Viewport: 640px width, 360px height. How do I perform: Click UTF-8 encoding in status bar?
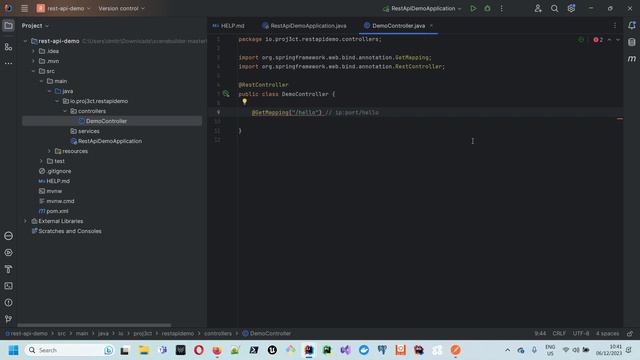(580, 333)
